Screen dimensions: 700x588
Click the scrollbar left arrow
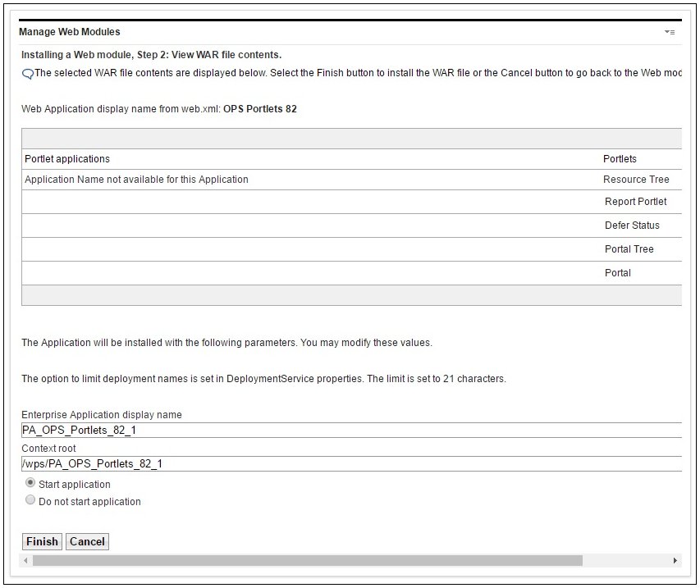25,560
